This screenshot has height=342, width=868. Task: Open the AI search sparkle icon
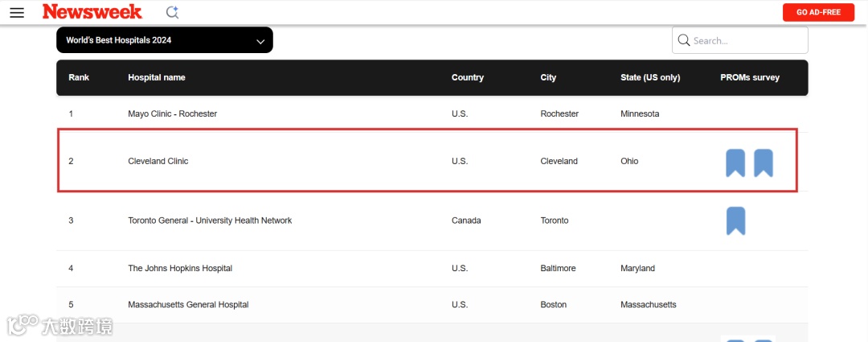(172, 12)
